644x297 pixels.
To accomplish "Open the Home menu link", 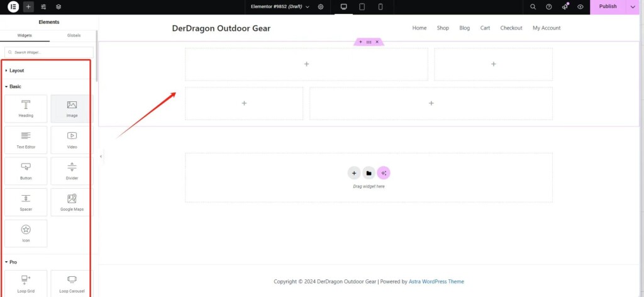I will pyautogui.click(x=419, y=28).
